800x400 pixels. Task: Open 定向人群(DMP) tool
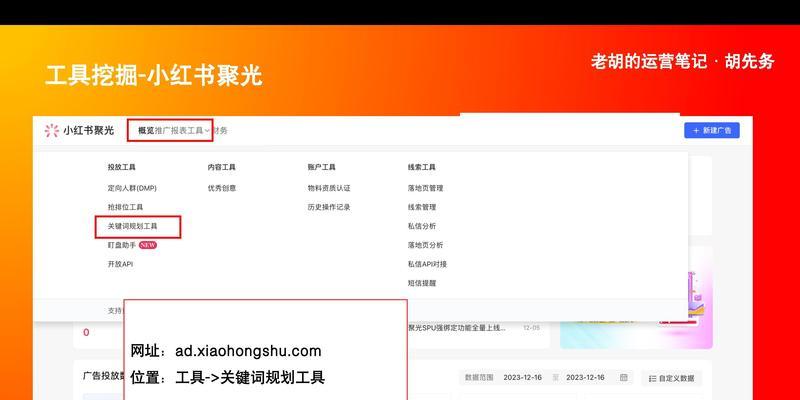click(132, 188)
